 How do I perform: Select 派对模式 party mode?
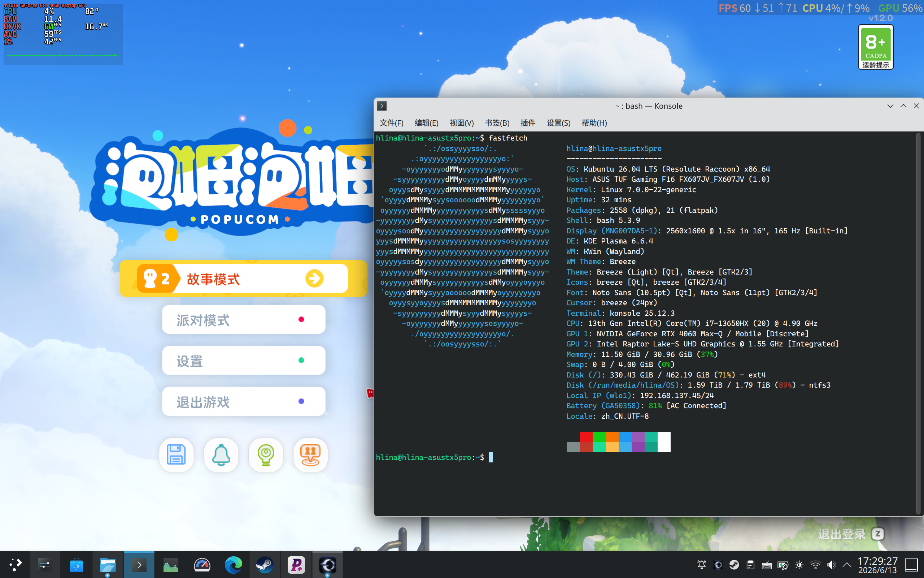click(244, 320)
